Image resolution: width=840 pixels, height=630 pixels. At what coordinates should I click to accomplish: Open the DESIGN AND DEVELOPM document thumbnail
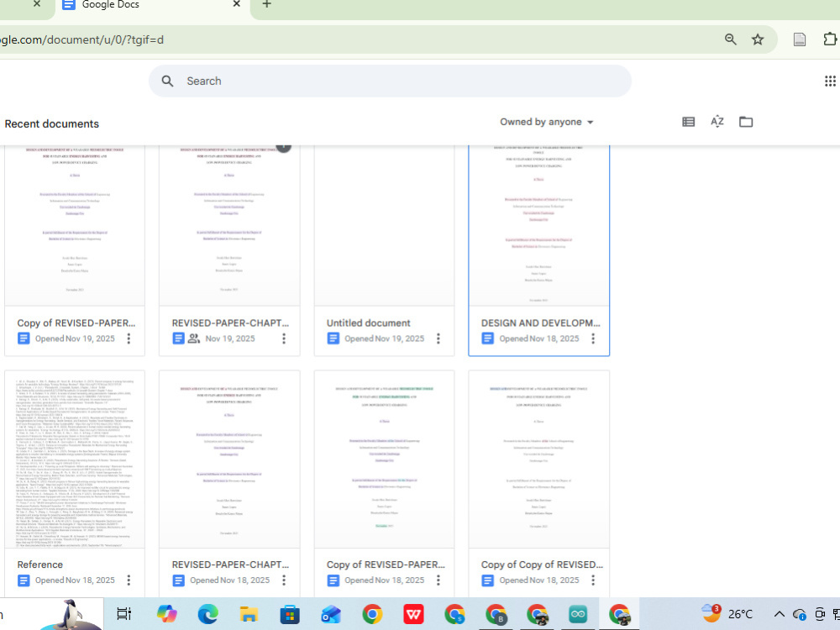(539, 225)
